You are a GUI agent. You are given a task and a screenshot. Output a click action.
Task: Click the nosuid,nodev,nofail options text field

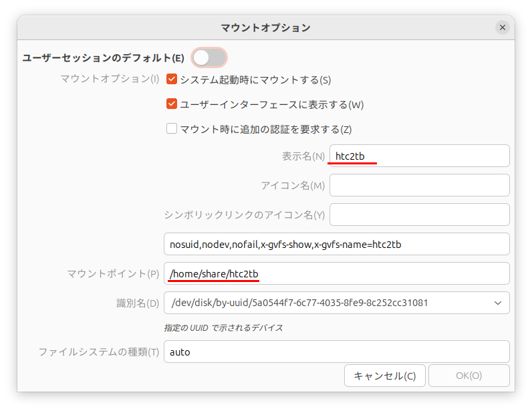tap(336, 244)
